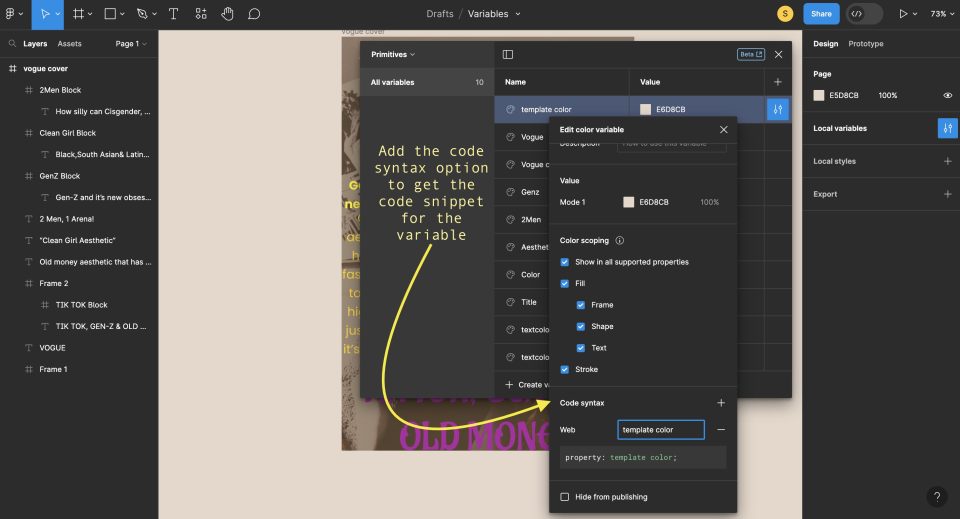Viewport: 960px width, 519px height.
Task: Open Pen tool options chevron
Action: click(154, 13)
